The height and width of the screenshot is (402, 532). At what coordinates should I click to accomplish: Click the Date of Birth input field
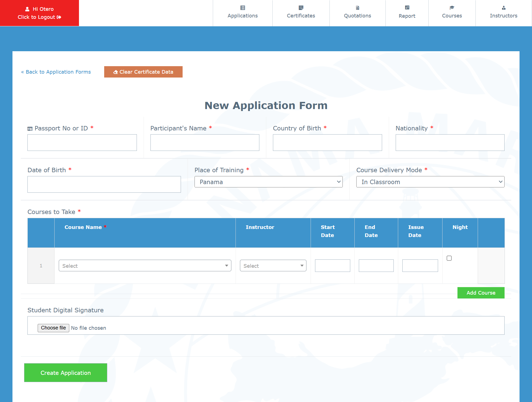point(104,184)
